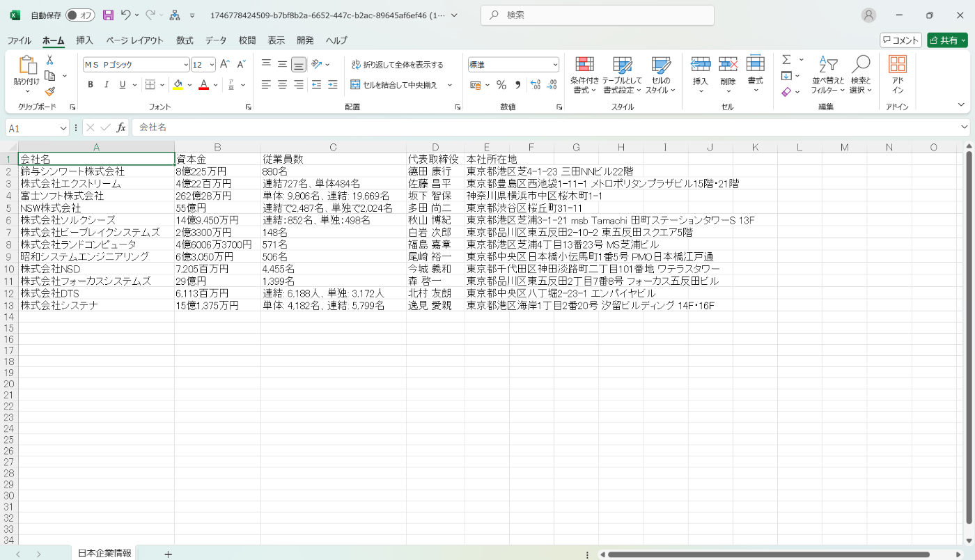Screen dimensions: 975x560
Task: Open Sort & Filter (並べ替えとフィルター)
Action: pos(828,75)
